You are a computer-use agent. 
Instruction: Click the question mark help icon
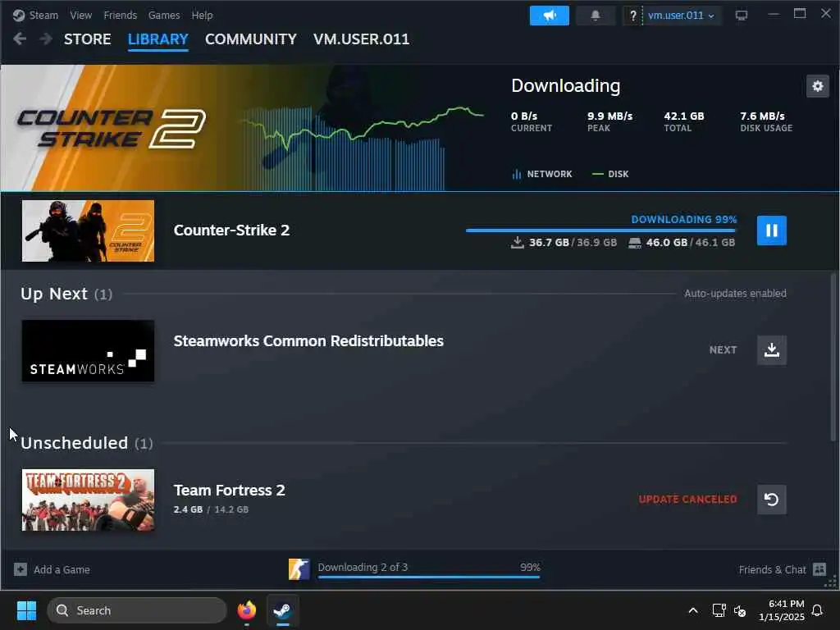click(x=632, y=16)
